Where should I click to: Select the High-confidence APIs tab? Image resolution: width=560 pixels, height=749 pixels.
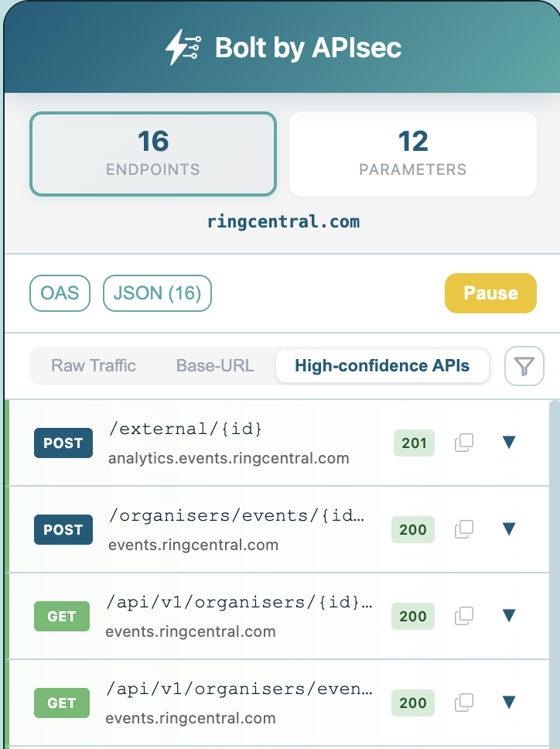(382, 365)
